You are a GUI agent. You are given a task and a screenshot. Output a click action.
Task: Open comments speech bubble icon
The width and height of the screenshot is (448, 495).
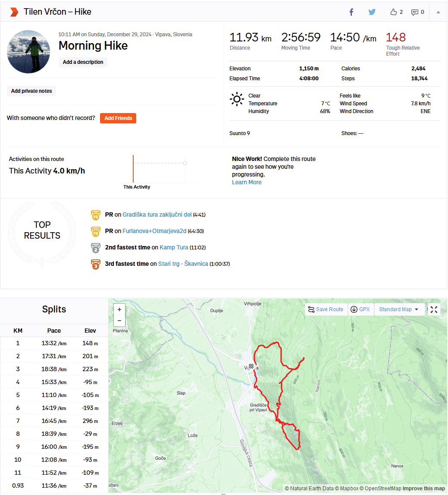coord(414,13)
